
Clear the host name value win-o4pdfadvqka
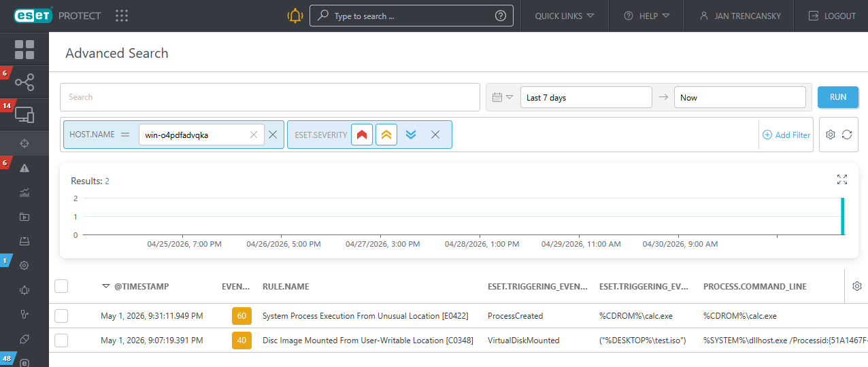[254, 135]
